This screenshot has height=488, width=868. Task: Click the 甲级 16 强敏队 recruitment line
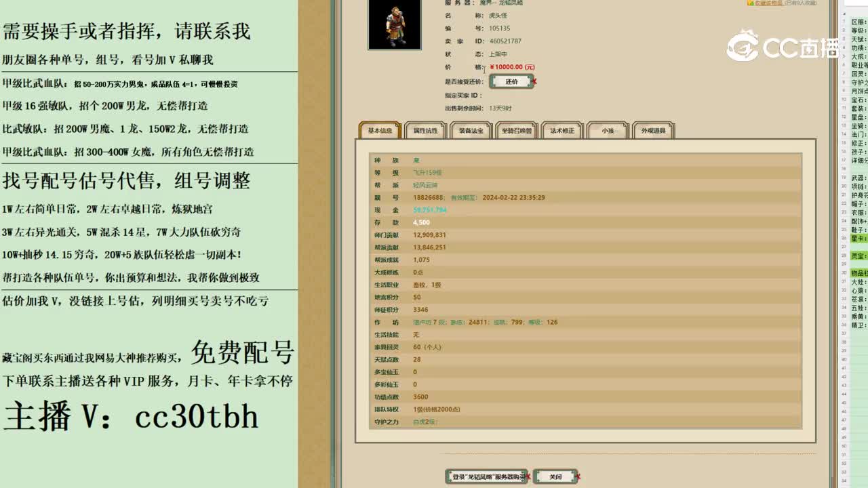click(x=105, y=106)
